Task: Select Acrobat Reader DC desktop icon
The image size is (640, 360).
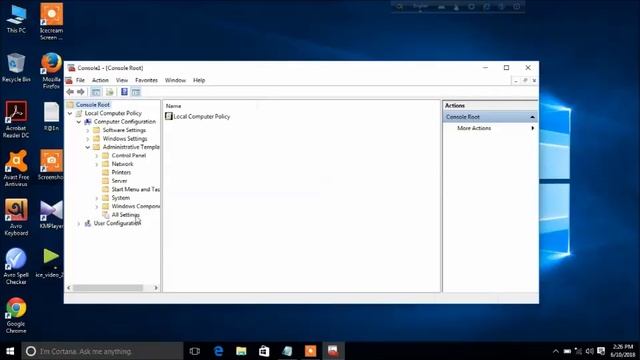Action: click(16, 119)
